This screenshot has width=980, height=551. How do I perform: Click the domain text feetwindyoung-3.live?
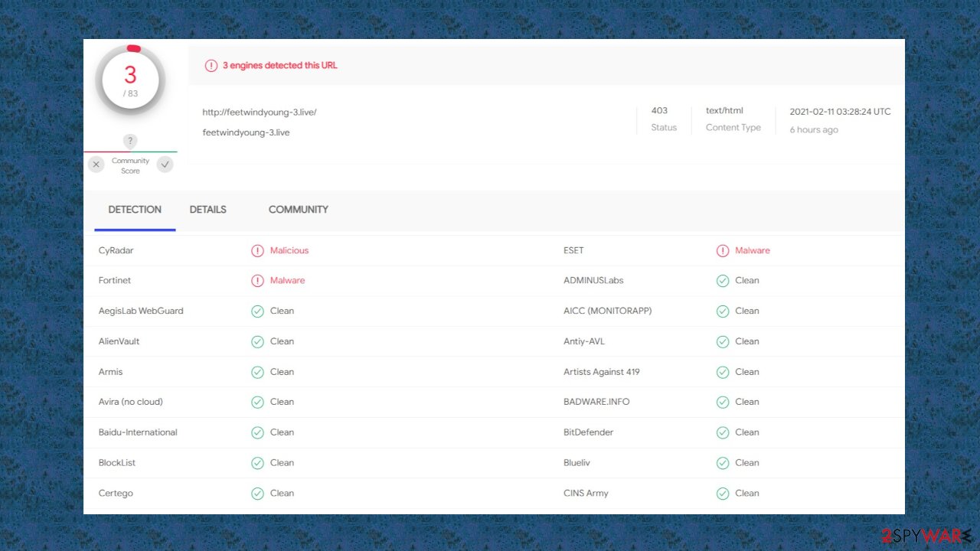(246, 132)
